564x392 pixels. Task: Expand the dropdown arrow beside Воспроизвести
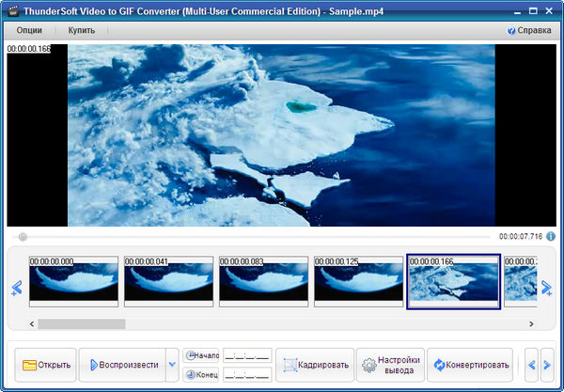click(x=171, y=365)
